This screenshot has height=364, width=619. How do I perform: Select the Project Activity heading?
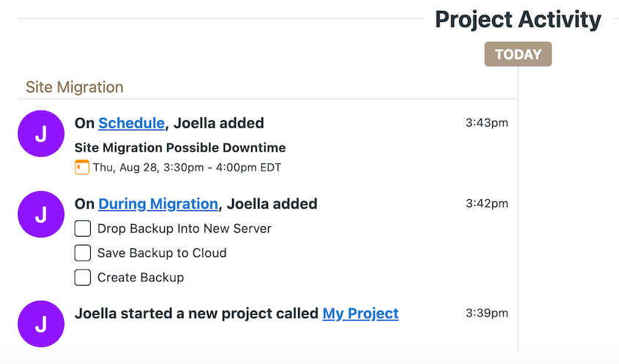pos(518,20)
